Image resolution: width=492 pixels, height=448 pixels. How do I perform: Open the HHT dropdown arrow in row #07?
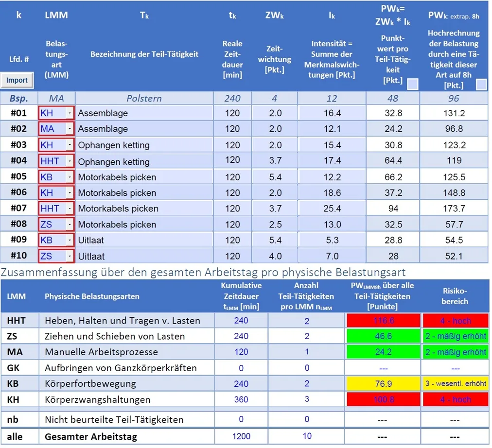click(x=70, y=208)
